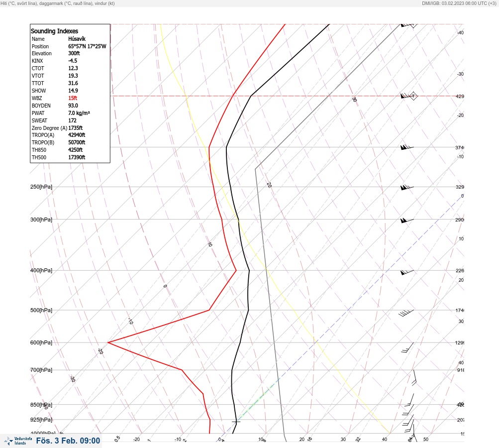Click the 700[hPa] pressure label
The height and width of the screenshot is (448, 499).
coord(41,370)
